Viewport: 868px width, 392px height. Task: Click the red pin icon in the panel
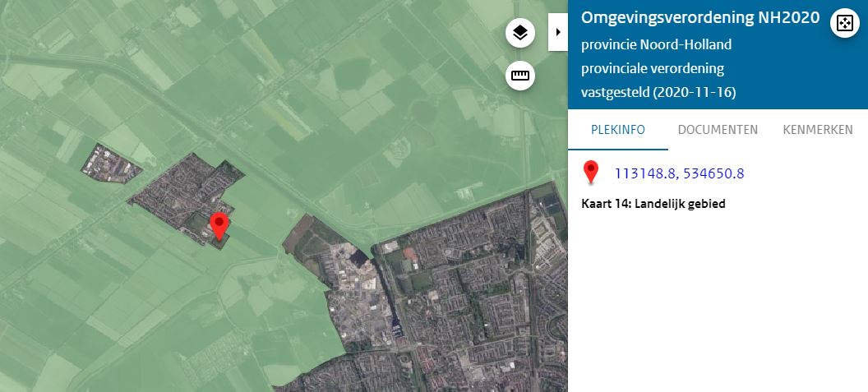pos(591,173)
